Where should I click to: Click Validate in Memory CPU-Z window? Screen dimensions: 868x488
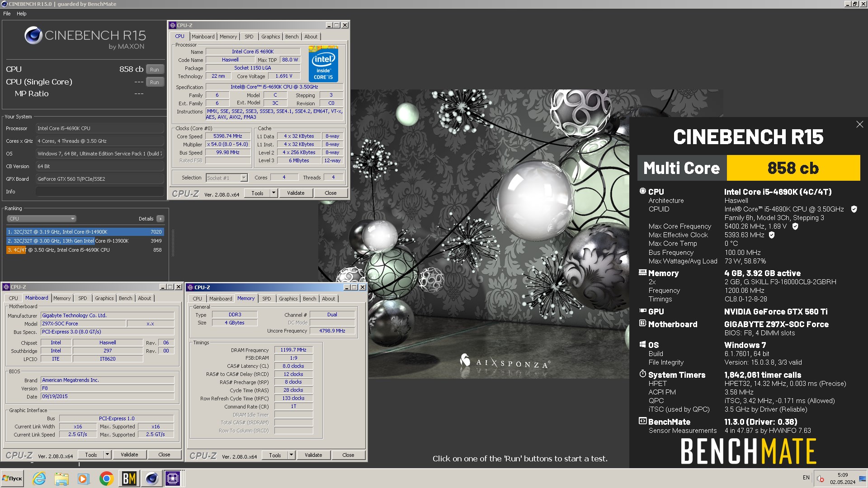[313, 455]
